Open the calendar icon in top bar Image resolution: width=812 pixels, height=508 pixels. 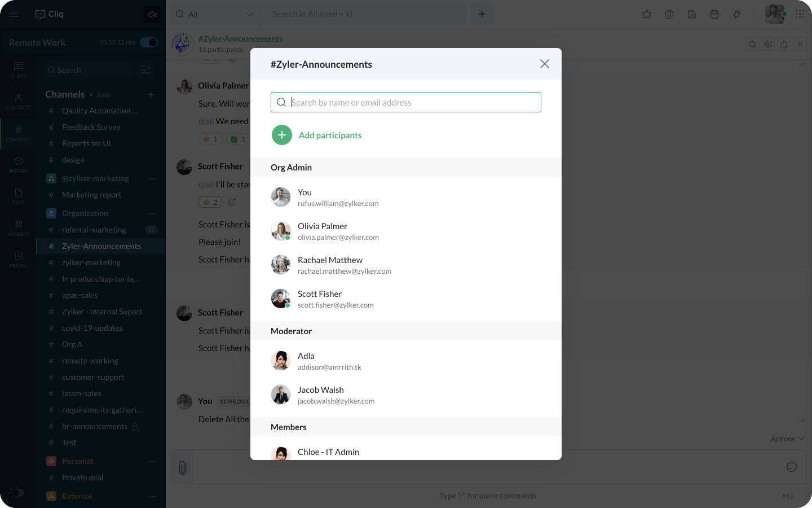714,14
